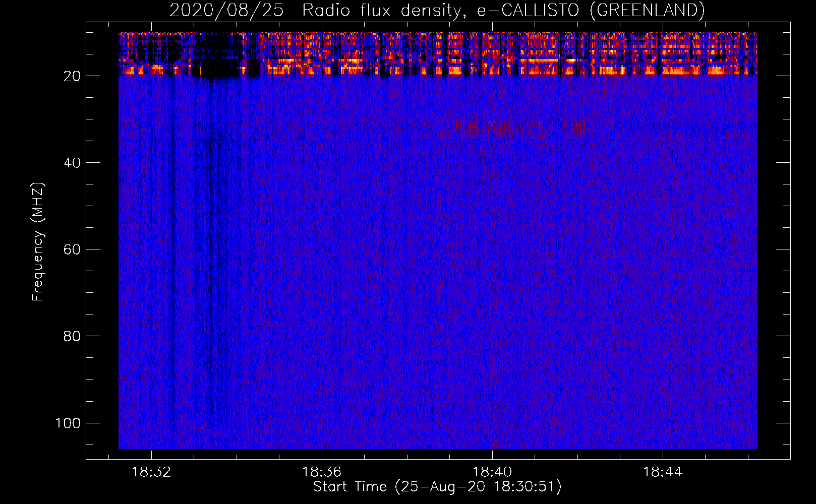816x504 pixels.
Task: Click the plot title 'Radio flux density, e-CALLISTO (GREENLAND)'
Action: (x=503, y=10)
